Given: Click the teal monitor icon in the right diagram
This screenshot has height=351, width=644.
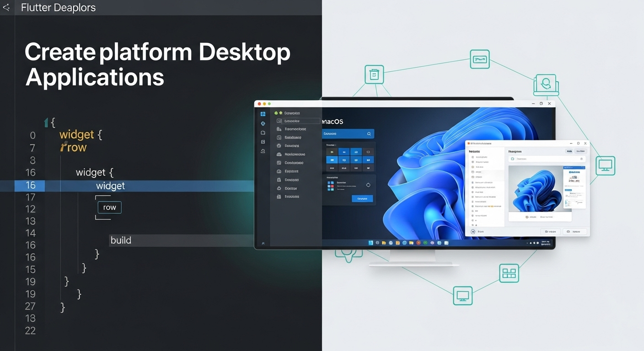Looking at the screenshot, I should pyautogui.click(x=605, y=165).
